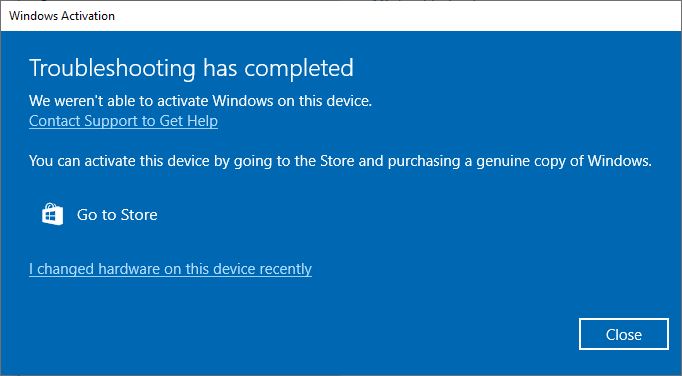Click the genuine copy of Windows instruction text
Screen dimensions: 682x376
[341, 161]
